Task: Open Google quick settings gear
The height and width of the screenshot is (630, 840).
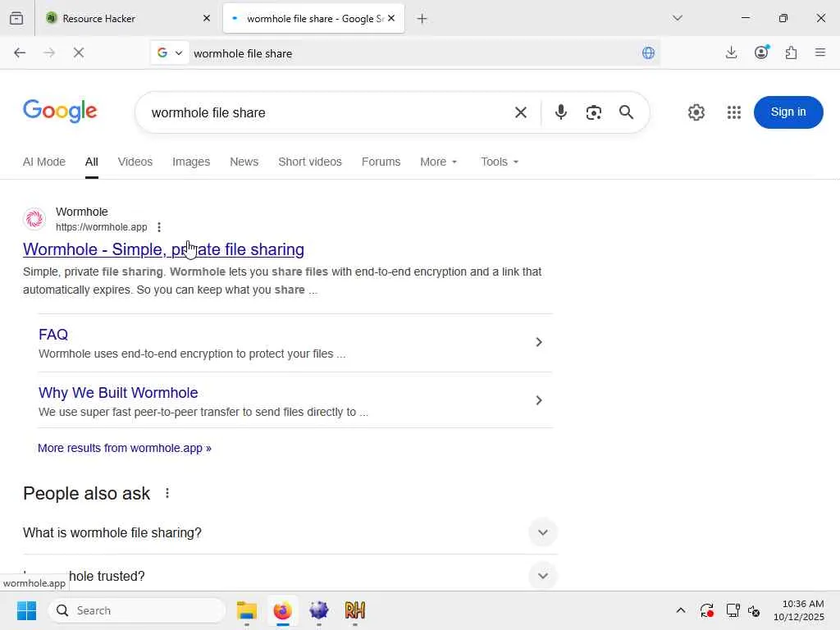Action: click(x=696, y=112)
